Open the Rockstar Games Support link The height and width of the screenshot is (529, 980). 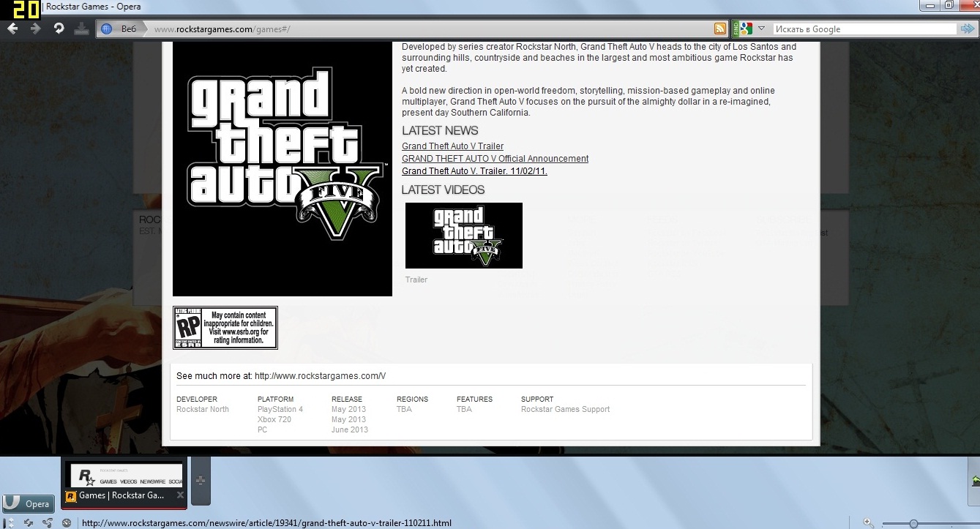pos(565,410)
